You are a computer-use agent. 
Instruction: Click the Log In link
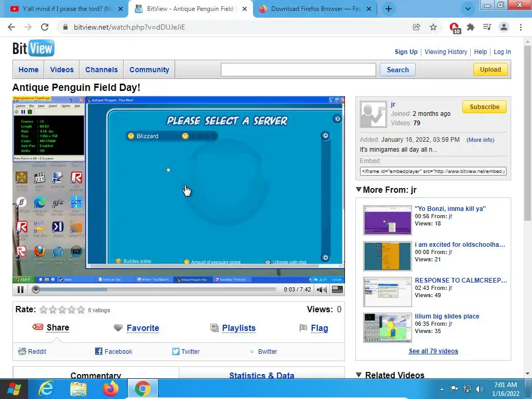click(502, 51)
